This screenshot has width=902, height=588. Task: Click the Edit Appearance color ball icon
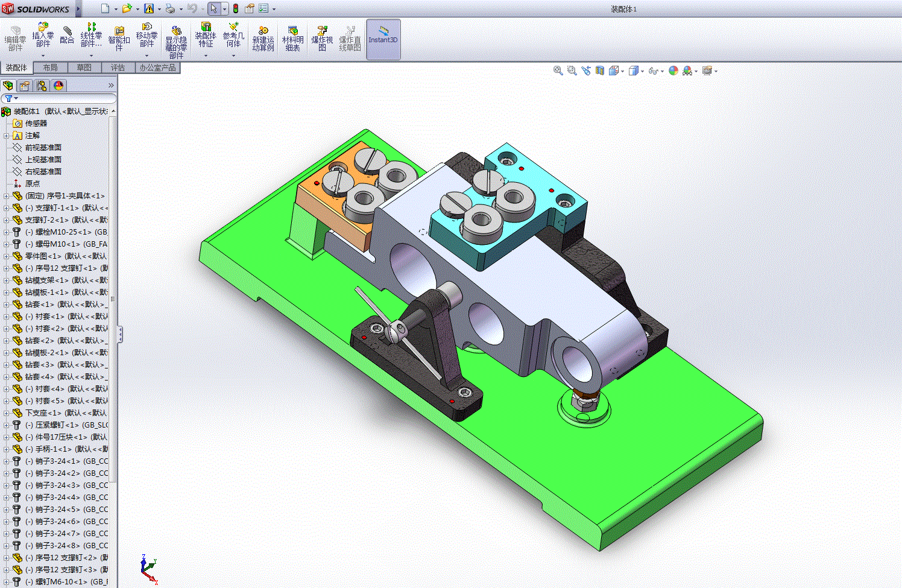tap(673, 71)
